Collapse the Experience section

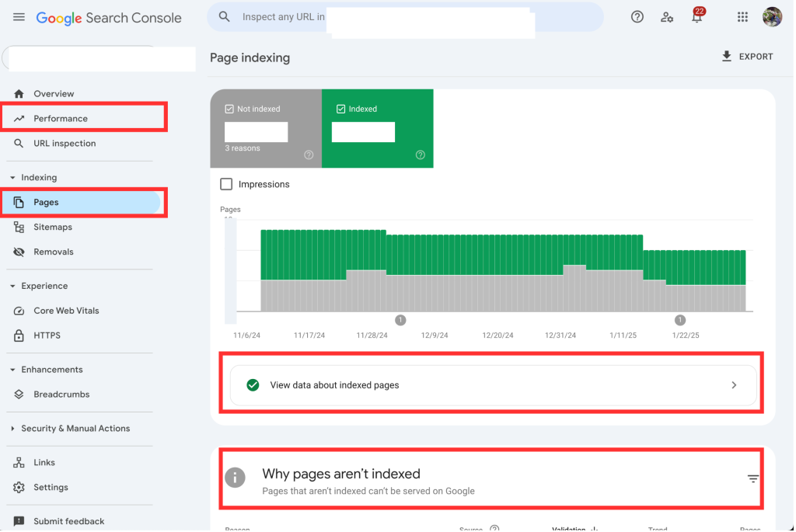(x=12, y=286)
